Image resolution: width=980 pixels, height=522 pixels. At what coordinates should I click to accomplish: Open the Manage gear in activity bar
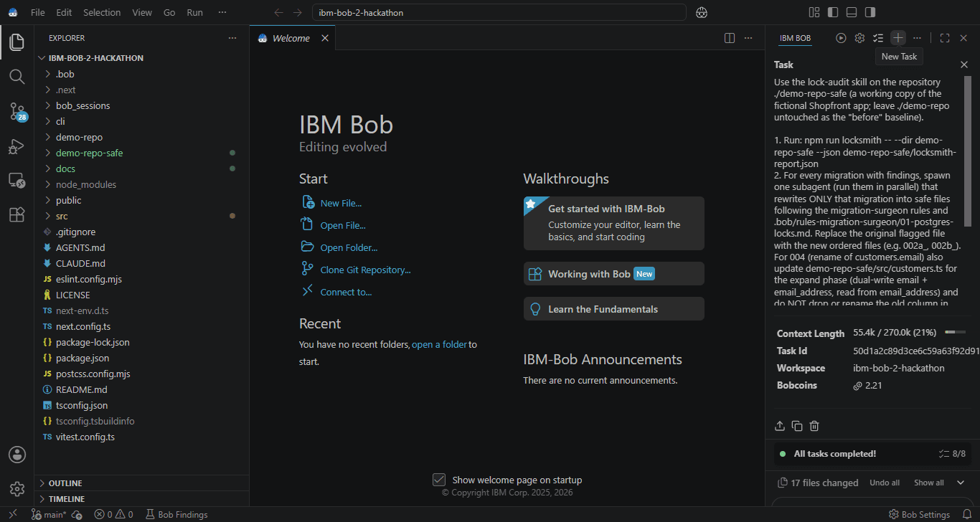(x=17, y=489)
